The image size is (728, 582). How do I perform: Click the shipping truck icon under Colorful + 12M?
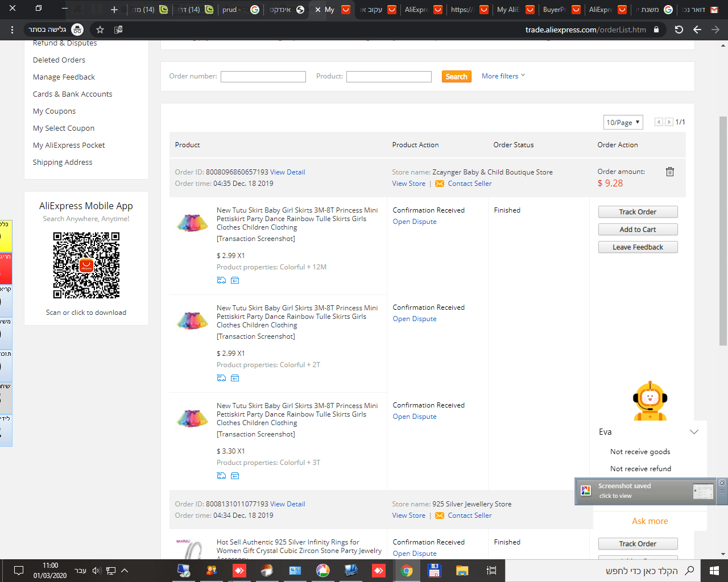pos(222,280)
